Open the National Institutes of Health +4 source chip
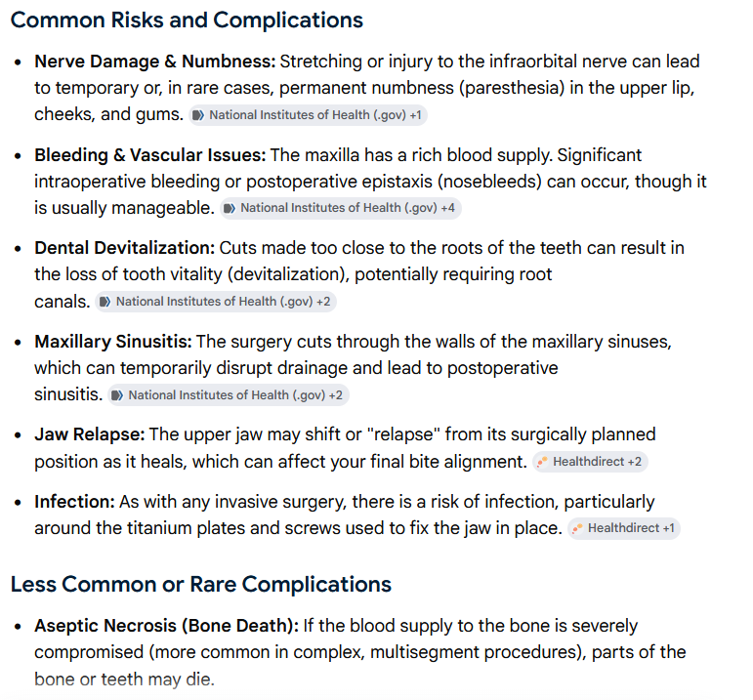This screenshot has height=700, width=753. [x=341, y=208]
